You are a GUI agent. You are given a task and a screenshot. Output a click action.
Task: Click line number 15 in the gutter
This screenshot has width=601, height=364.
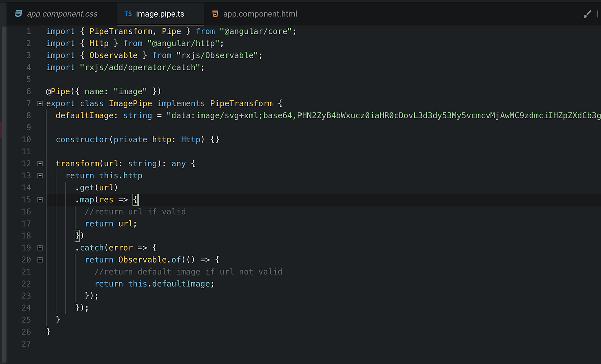[x=26, y=199]
